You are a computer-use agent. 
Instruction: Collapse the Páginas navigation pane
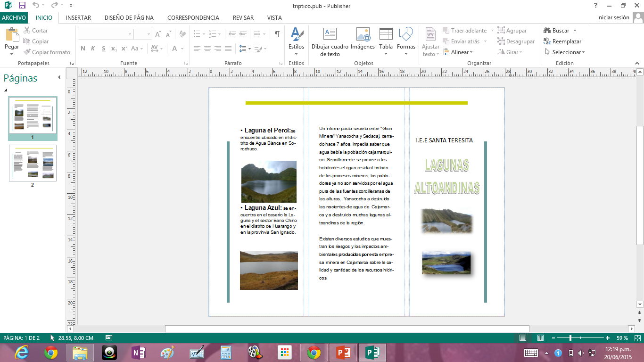tap(59, 77)
